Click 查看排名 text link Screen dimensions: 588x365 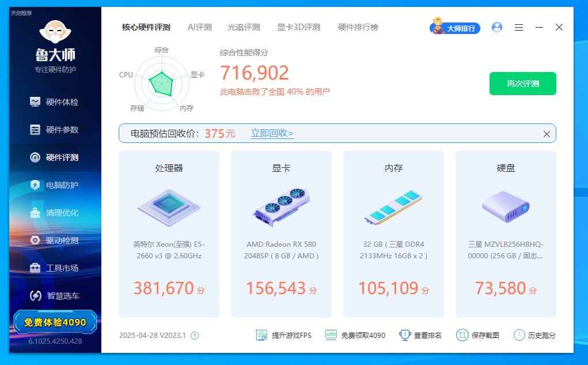[x=427, y=336]
